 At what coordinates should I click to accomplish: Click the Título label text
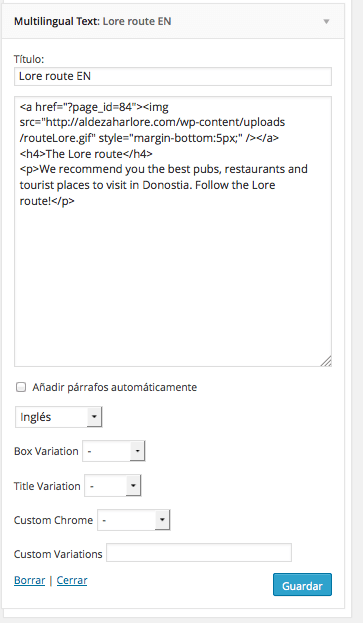point(29,59)
